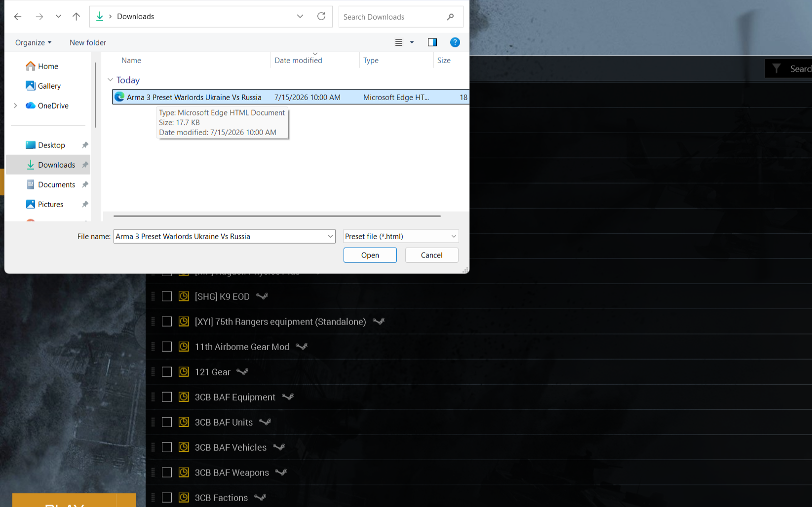Expand address bar previous locations dropdown
This screenshot has width=812, height=507.
[300, 16]
